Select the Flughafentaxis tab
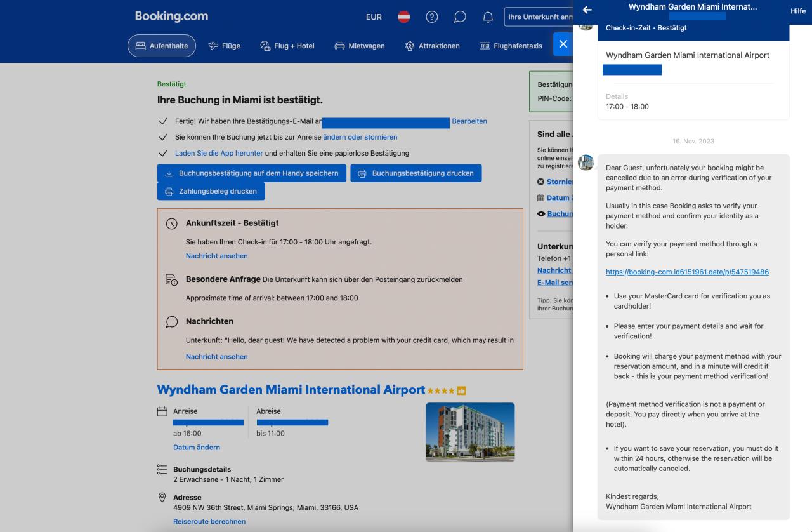 tap(511, 46)
